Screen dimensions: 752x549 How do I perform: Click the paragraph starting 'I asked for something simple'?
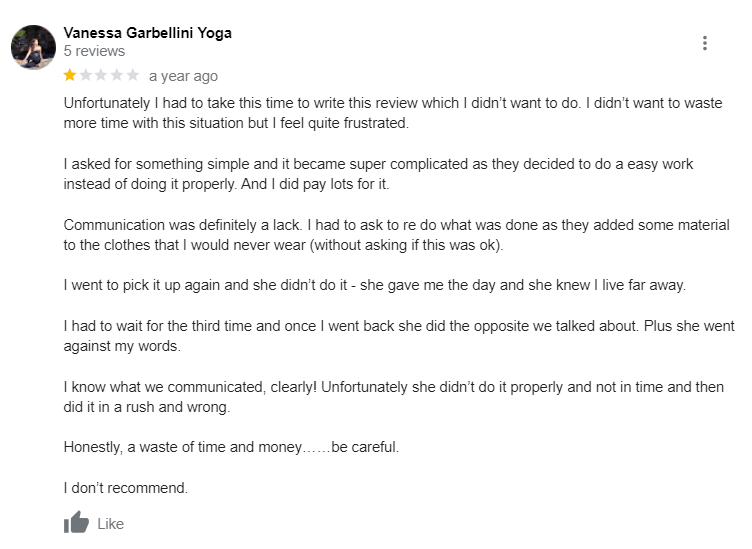(x=378, y=174)
